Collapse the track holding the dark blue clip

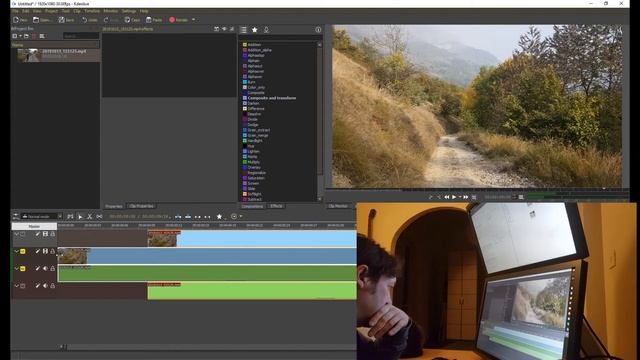point(16,251)
